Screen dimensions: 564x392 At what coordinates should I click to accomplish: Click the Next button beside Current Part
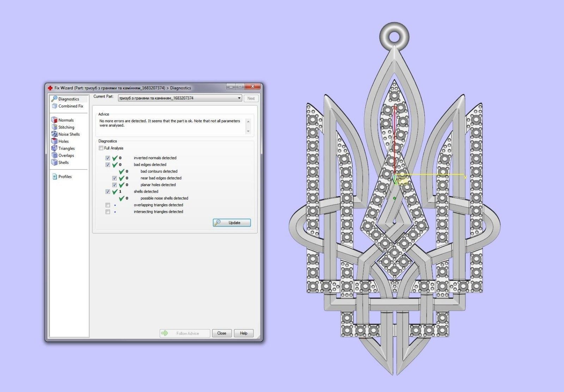[251, 99]
